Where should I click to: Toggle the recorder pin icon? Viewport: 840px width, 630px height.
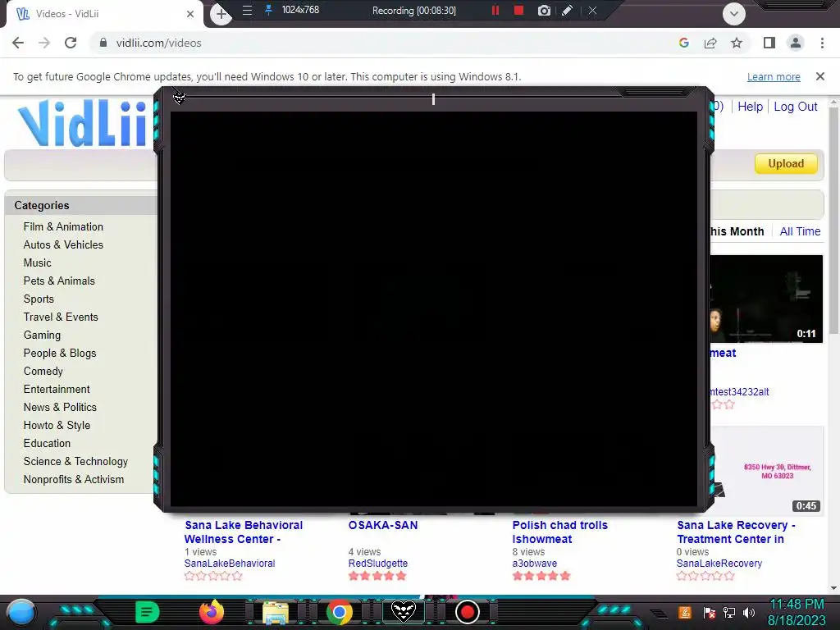[268, 10]
